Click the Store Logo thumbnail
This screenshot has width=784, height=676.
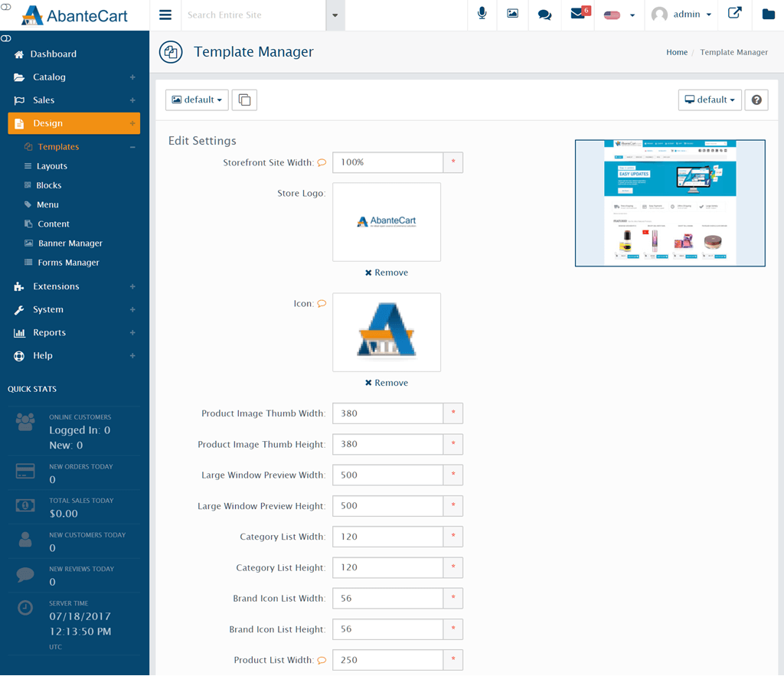tap(387, 222)
